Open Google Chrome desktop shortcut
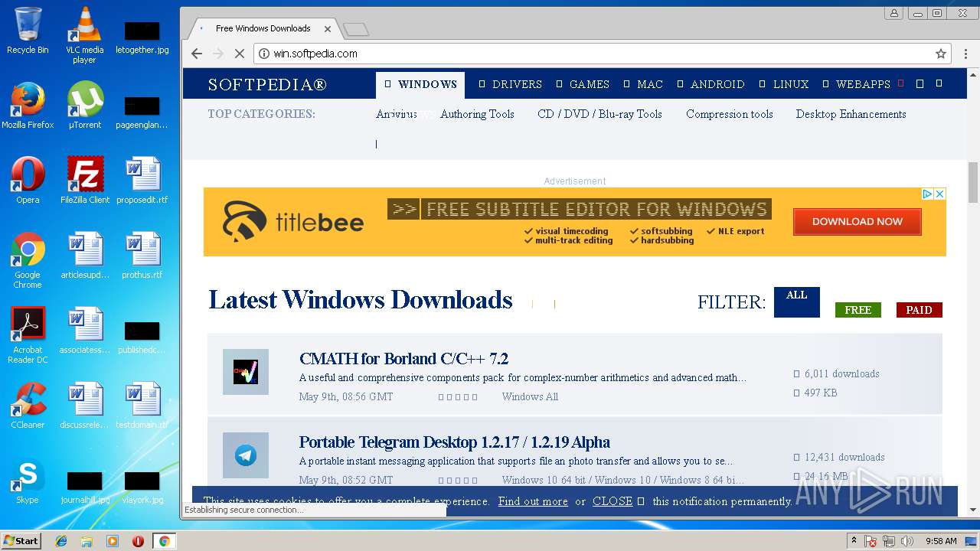 click(28, 260)
